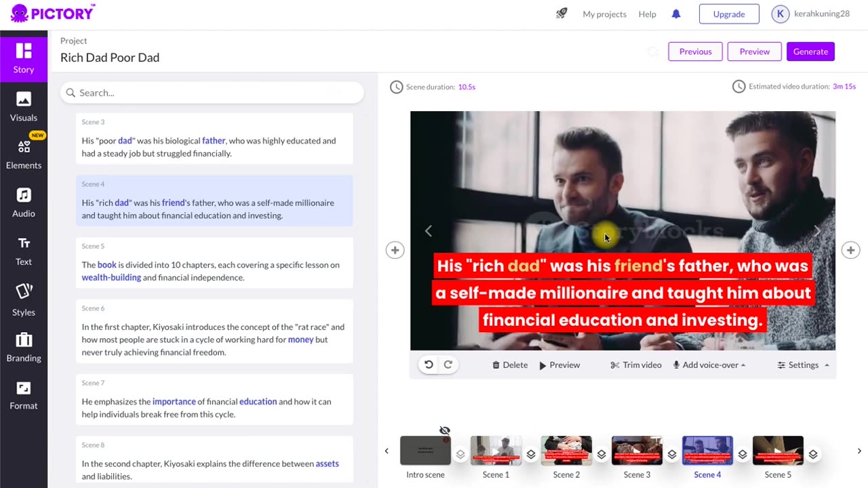Click the project title Rich Dad Poor Dad
This screenshot has width=868, height=488.
110,58
